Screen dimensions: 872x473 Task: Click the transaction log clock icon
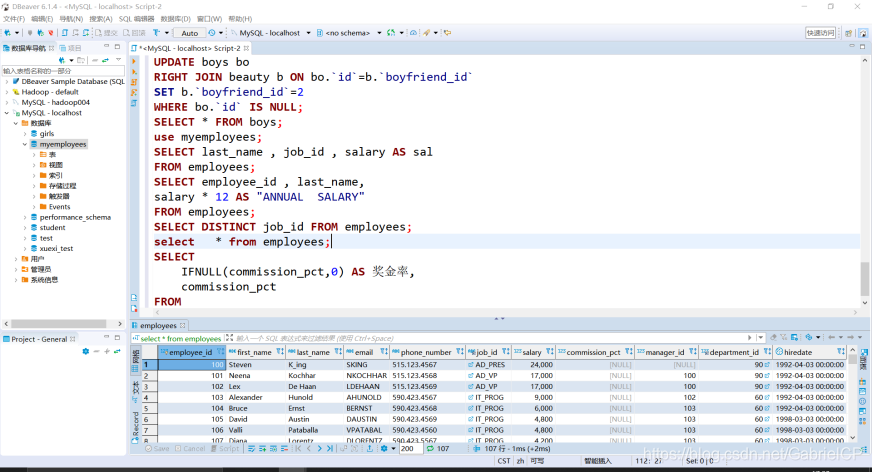coord(212,33)
